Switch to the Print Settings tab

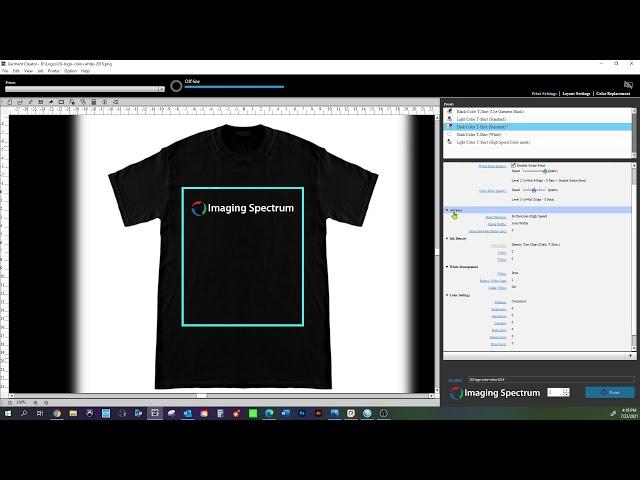[544, 93]
